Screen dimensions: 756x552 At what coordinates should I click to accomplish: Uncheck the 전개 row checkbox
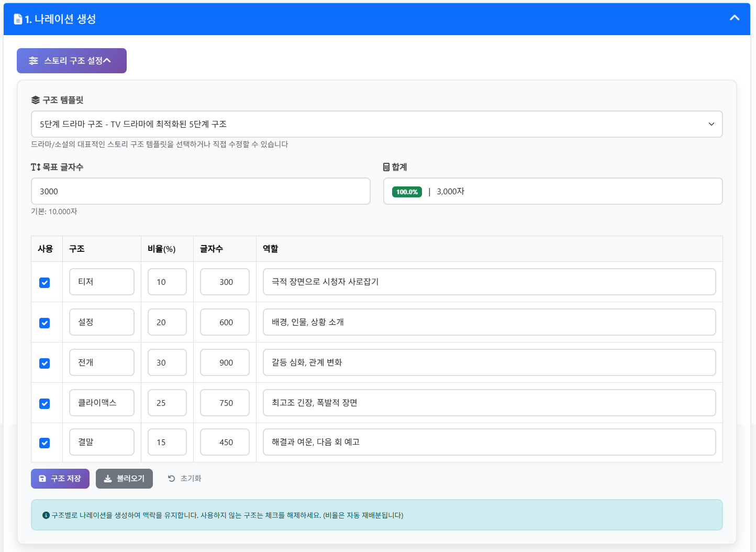(45, 363)
